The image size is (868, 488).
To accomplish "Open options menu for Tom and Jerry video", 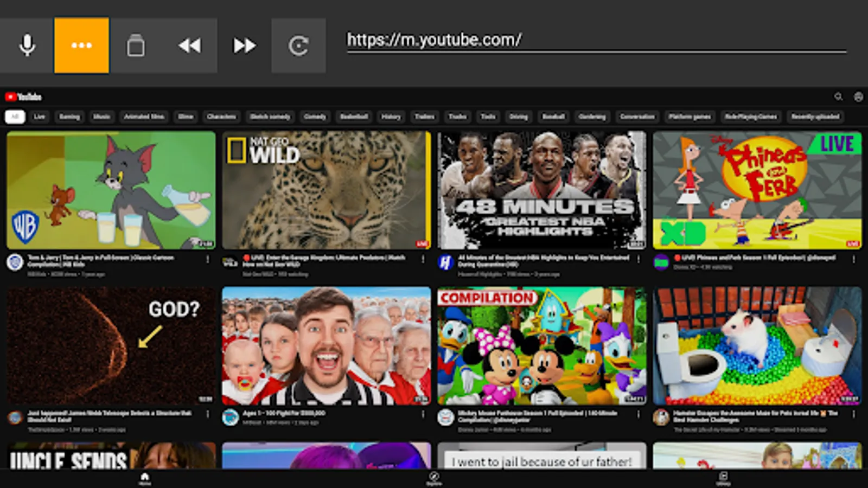I will 208,260.
